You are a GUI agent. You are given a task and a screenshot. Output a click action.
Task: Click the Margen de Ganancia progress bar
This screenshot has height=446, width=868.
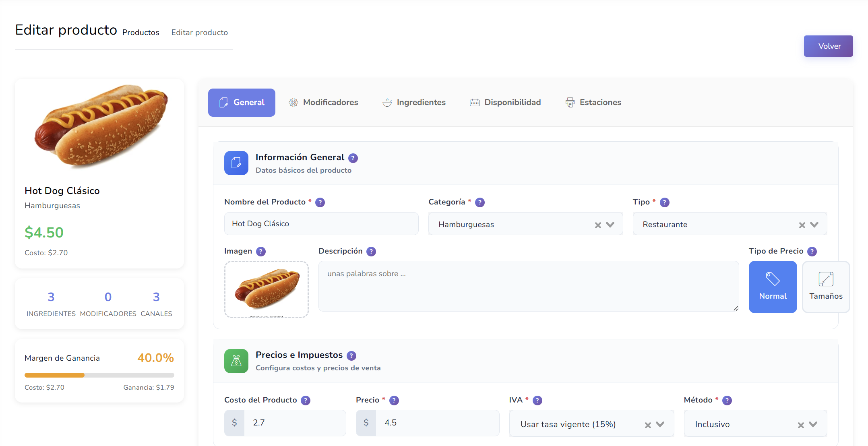coord(99,375)
